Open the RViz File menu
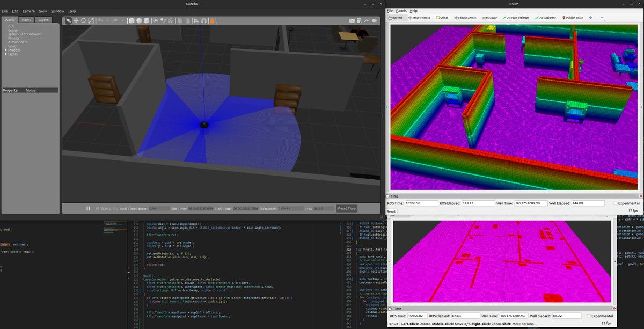The image size is (644, 329). click(x=390, y=11)
